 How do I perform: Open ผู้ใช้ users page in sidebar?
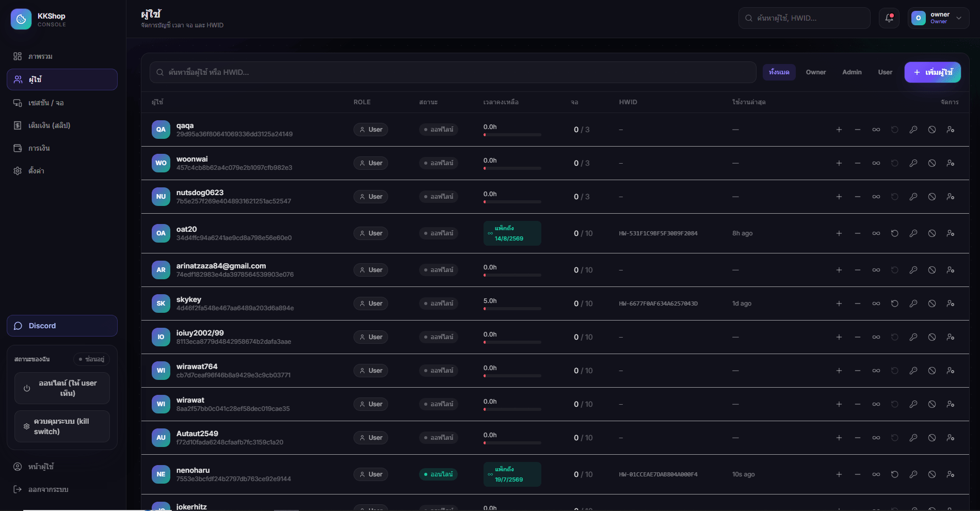pyautogui.click(x=62, y=79)
